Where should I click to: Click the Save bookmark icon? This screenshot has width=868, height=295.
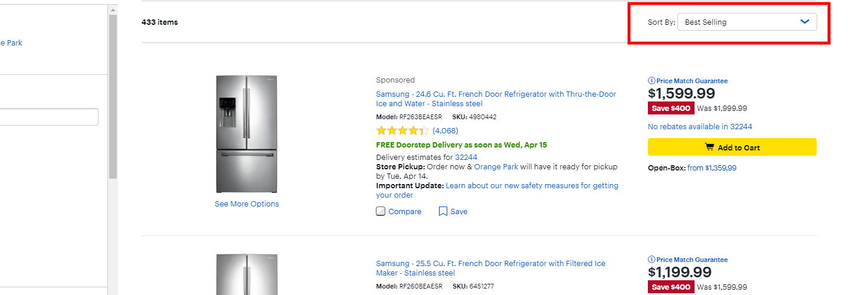click(x=443, y=211)
